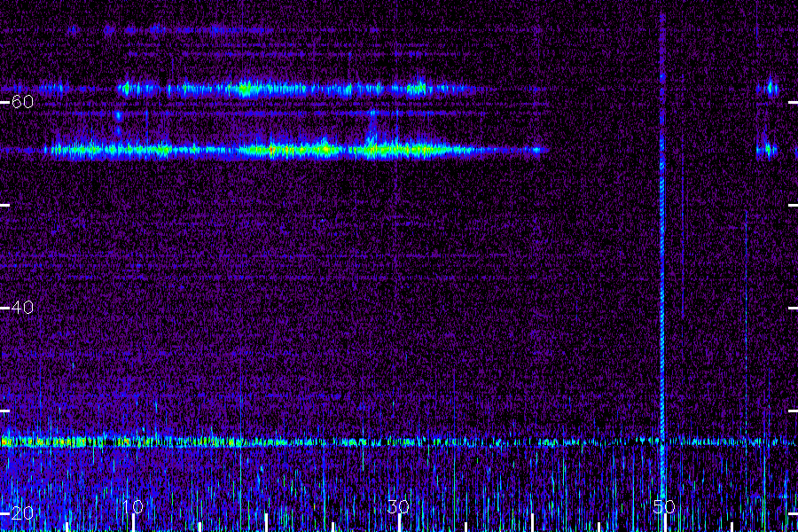Click the bright vertical streak above the 50 label

click(x=662, y=254)
